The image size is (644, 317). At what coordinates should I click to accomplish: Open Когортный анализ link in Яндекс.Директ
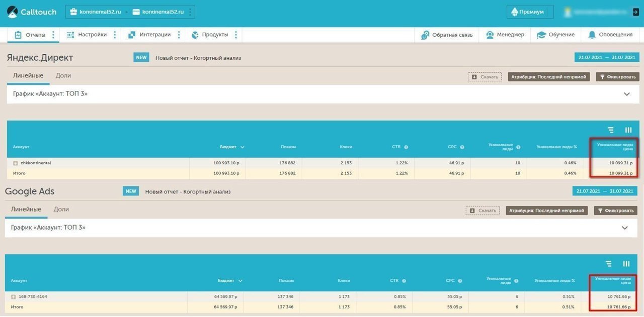[x=198, y=58]
